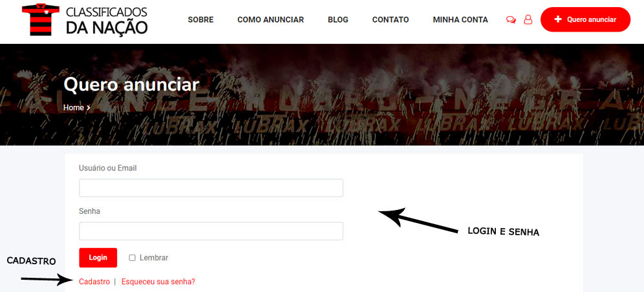Open the SOBRE menu item
Image resolution: width=644 pixels, height=292 pixels.
pos(201,19)
